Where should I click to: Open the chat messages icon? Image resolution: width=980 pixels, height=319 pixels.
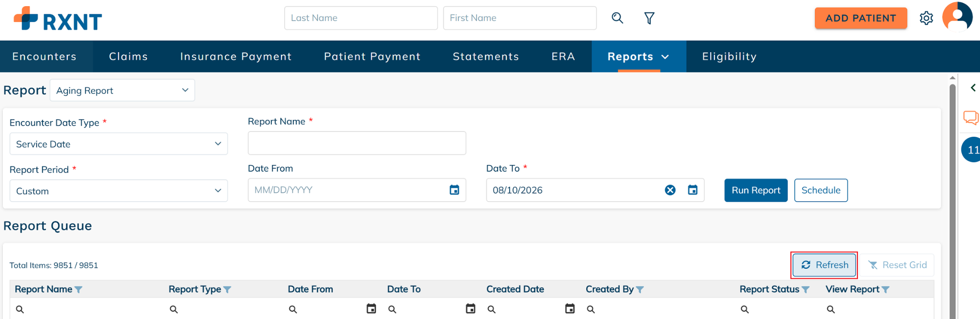[971, 118]
